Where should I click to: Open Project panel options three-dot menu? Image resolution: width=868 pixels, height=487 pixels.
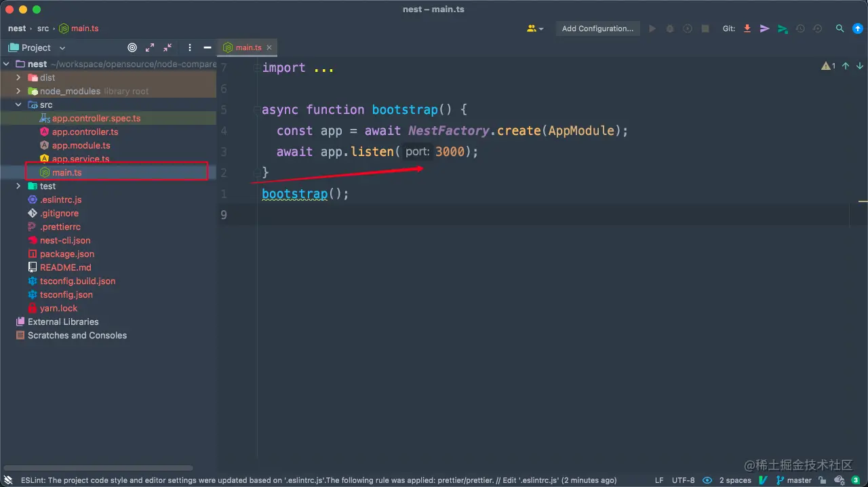(190, 47)
